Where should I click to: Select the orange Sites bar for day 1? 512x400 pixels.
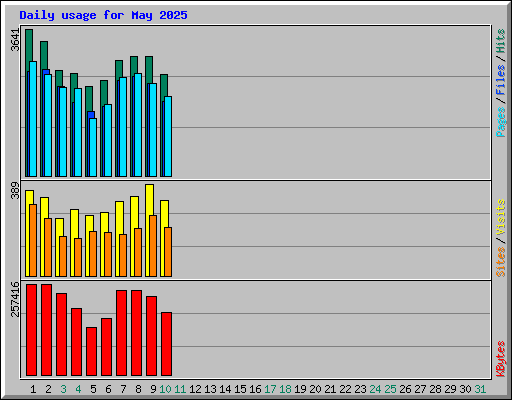coord(33,240)
